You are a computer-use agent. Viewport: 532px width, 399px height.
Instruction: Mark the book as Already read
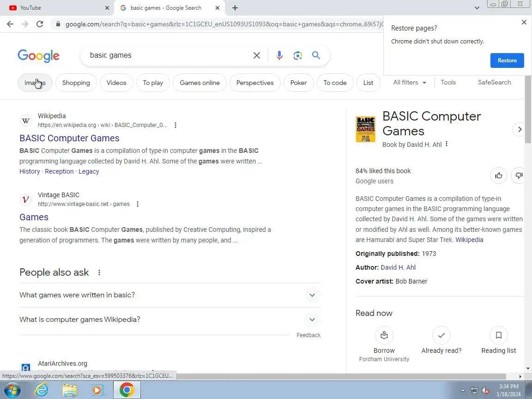pyautogui.click(x=441, y=335)
